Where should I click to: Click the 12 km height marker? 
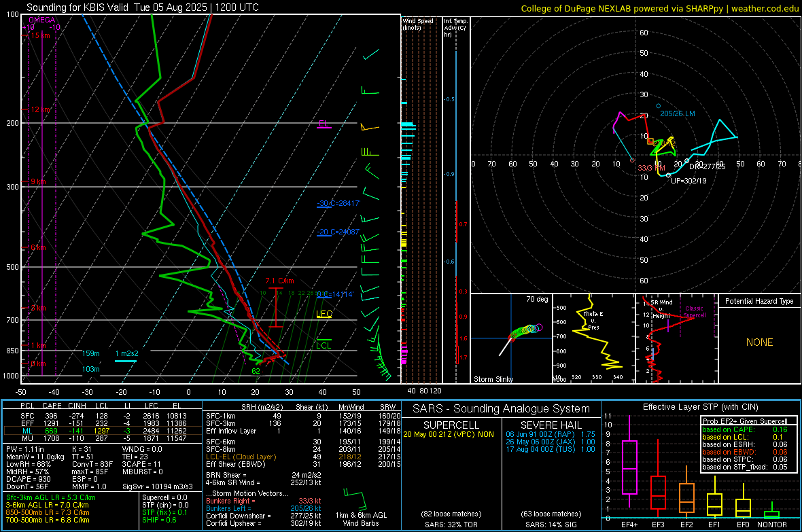(x=41, y=109)
